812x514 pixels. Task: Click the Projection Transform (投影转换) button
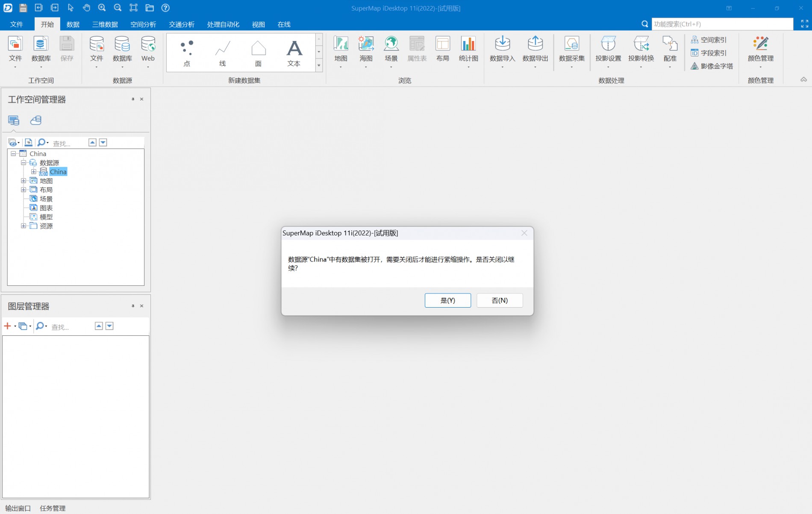click(641, 52)
